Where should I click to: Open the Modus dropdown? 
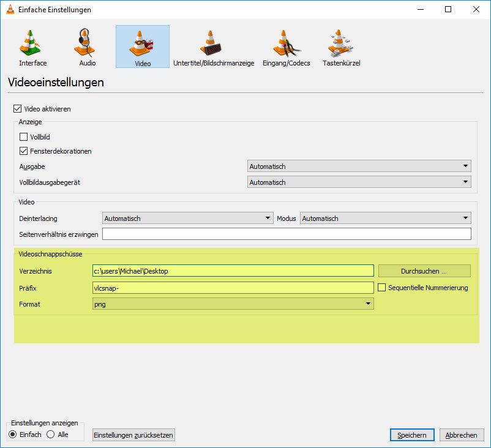pos(386,218)
